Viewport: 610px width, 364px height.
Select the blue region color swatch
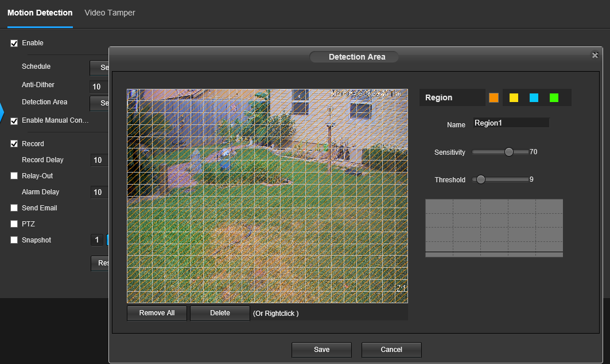click(x=534, y=97)
